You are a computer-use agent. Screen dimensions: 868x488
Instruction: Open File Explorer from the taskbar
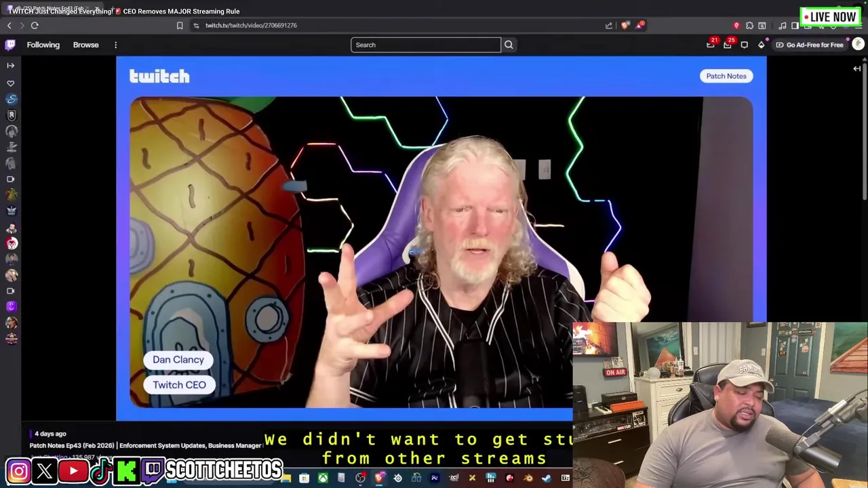tap(287, 479)
